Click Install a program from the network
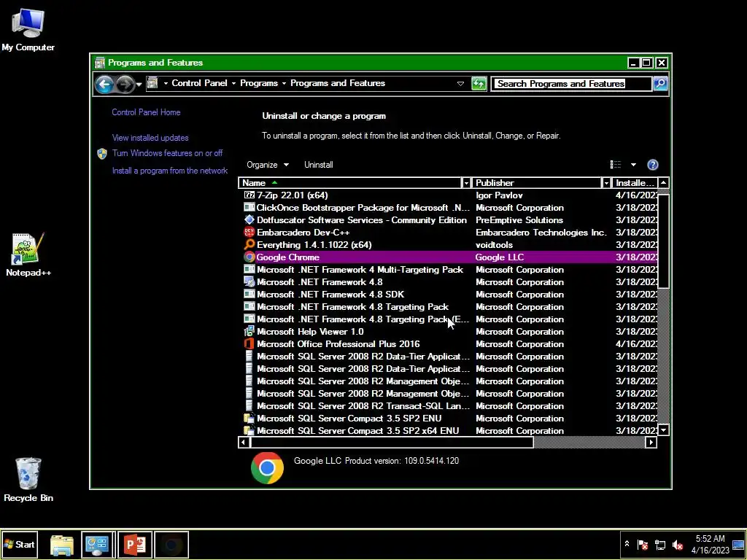The height and width of the screenshot is (560, 747). 169,171
